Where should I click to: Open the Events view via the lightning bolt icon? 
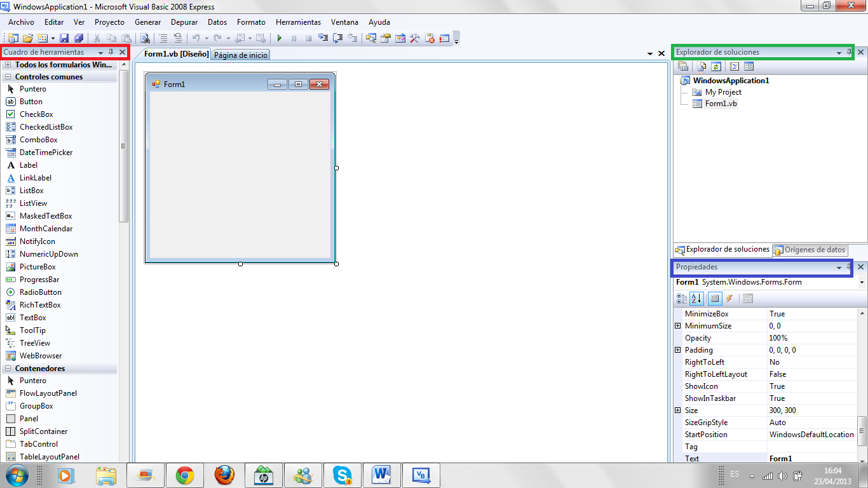coord(729,298)
